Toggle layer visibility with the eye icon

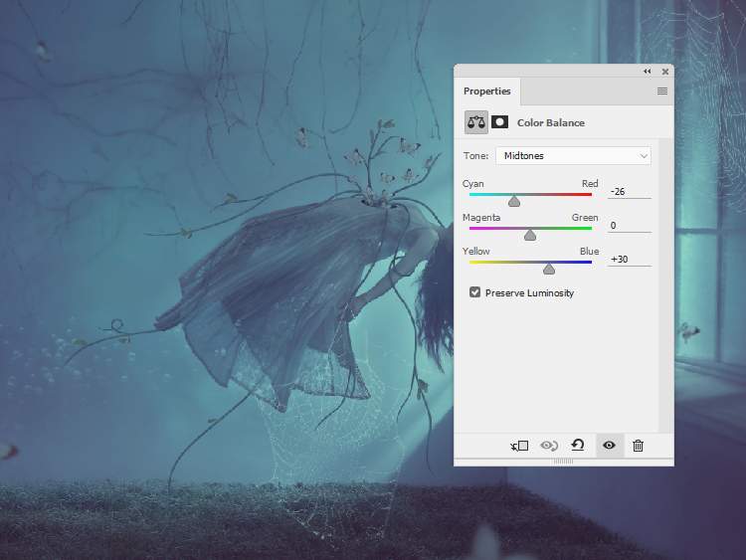click(609, 446)
